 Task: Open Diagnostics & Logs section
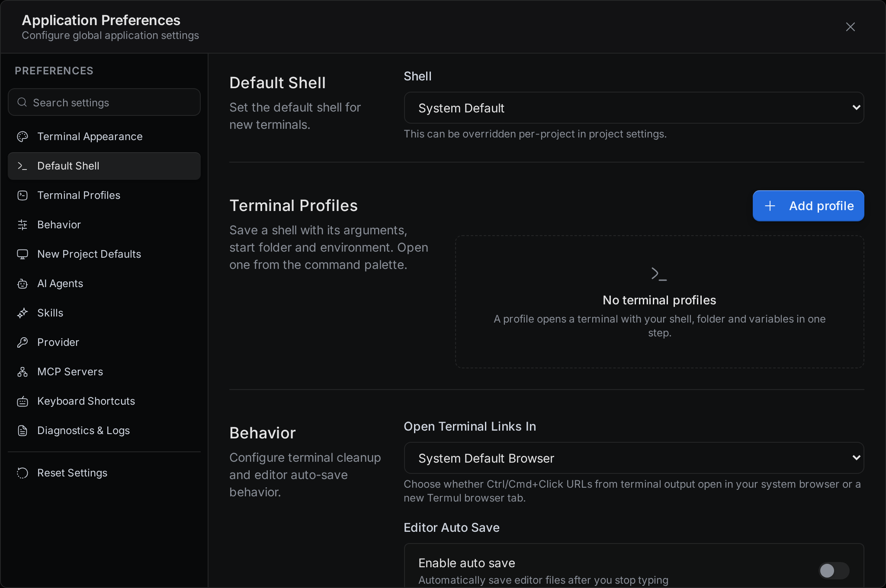pyautogui.click(x=104, y=431)
